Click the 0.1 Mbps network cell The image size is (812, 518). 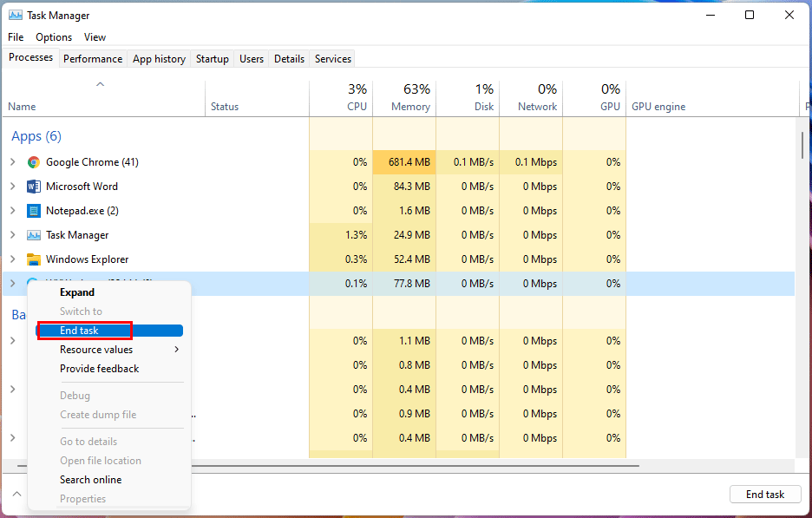click(531, 162)
